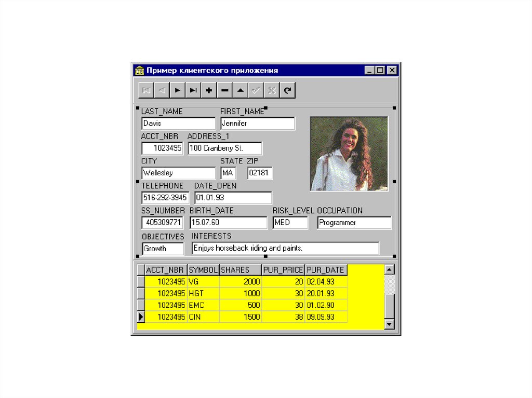Click the OBJECTIVES field containing Growth
The image size is (532, 398).
(163, 249)
